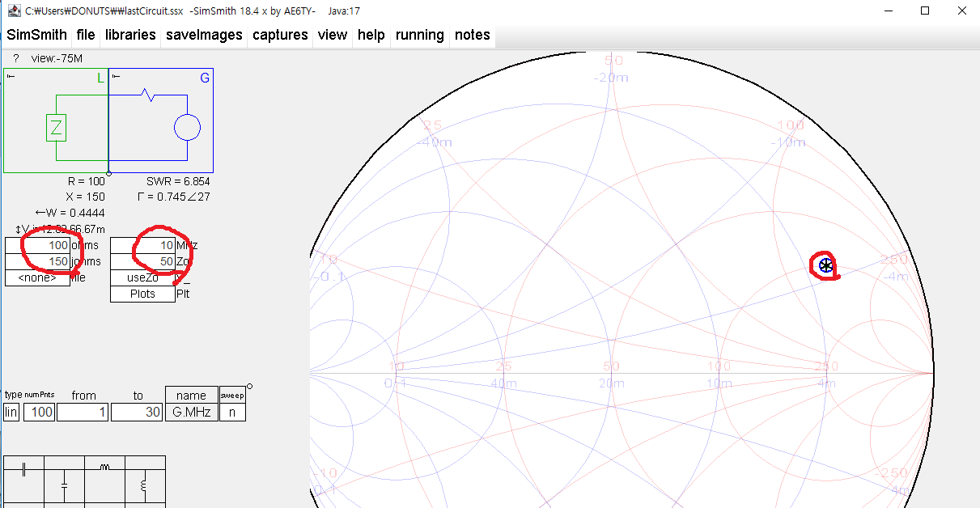
Task: Toggle the lin sweep type cell
Action: [x=11, y=412]
